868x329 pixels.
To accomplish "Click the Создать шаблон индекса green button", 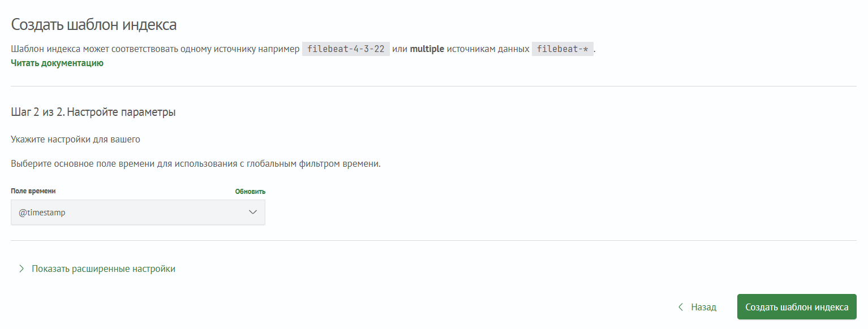I will pyautogui.click(x=797, y=307).
